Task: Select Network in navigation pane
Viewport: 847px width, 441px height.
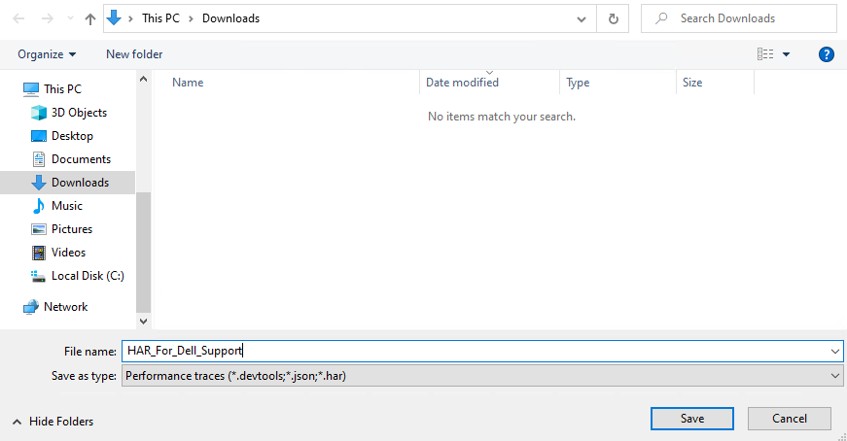Action: 65,306
